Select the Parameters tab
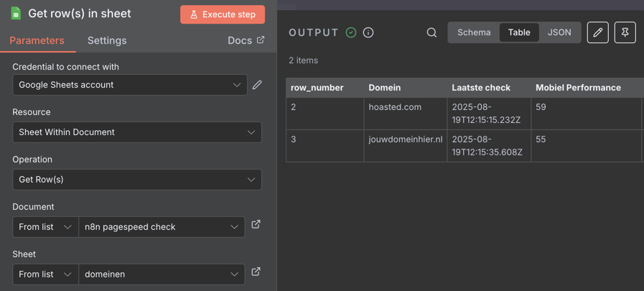644x291 pixels. point(37,40)
